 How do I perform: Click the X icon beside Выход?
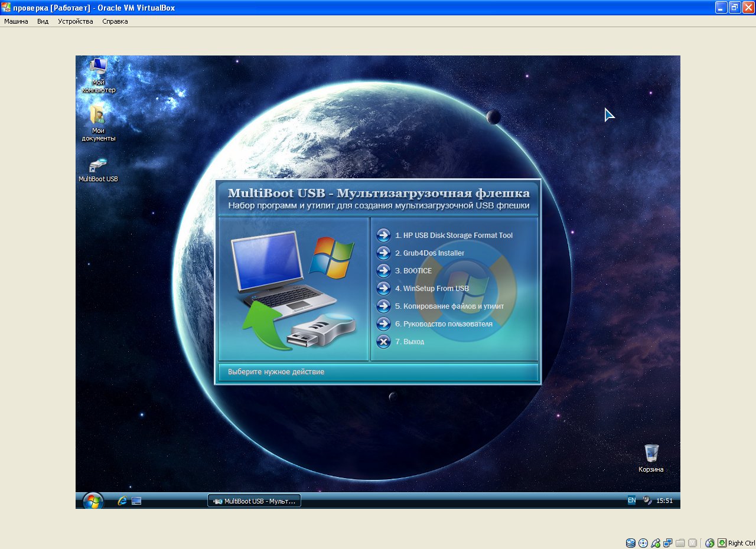pyautogui.click(x=383, y=341)
